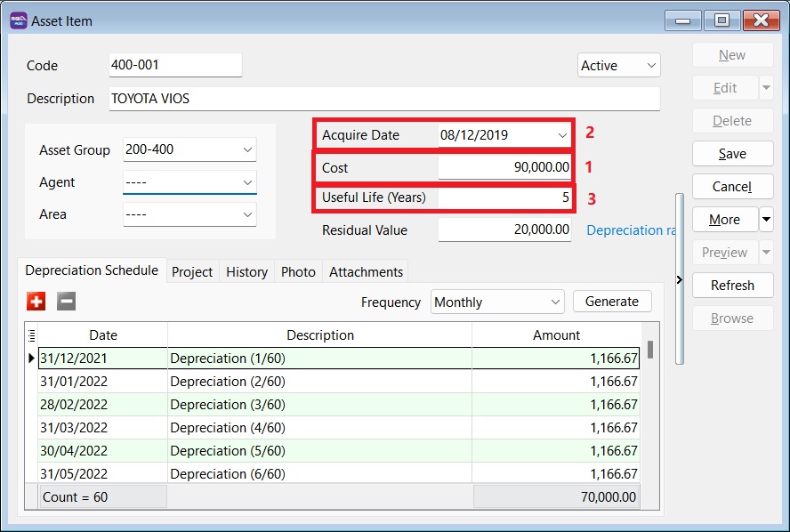Open the Attachments tab
The height and width of the screenshot is (532, 790).
pyautogui.click(x=366, y=272)
